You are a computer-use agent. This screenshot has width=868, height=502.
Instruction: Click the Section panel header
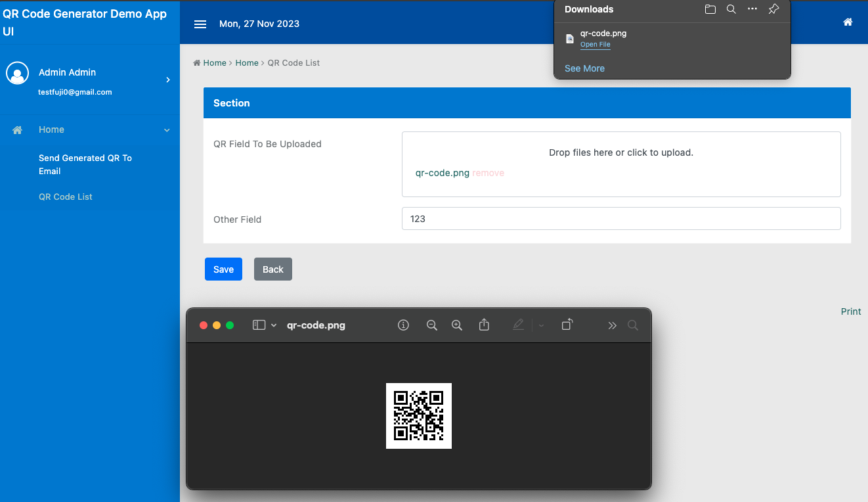click(527, 103)
